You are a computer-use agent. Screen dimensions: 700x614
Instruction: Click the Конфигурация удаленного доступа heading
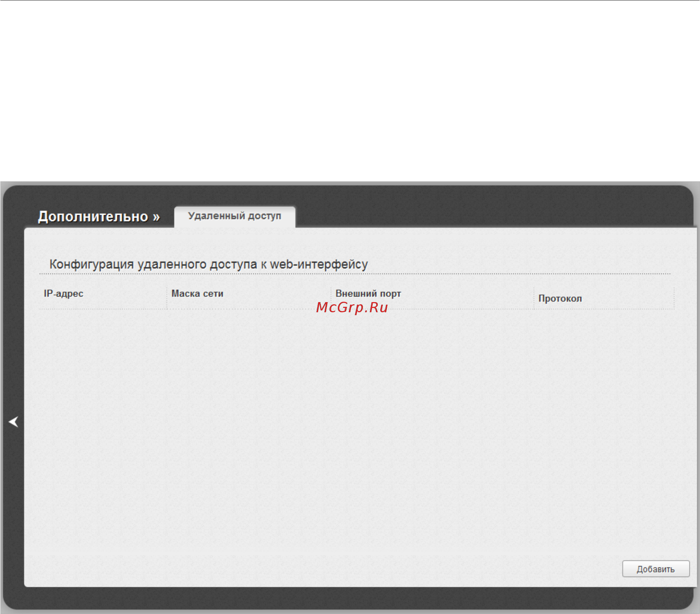click(x=209, y=264)
